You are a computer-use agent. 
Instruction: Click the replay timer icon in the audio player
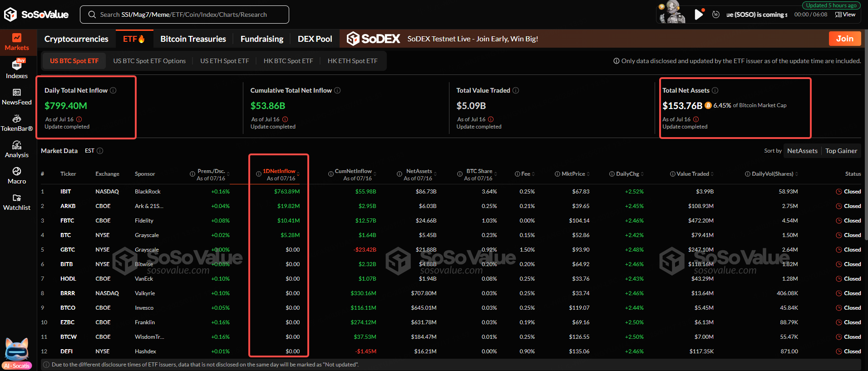point(716,15)
